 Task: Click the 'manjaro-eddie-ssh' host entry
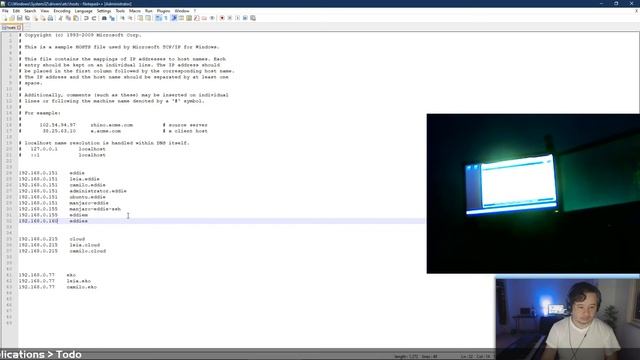click(95, 209)
